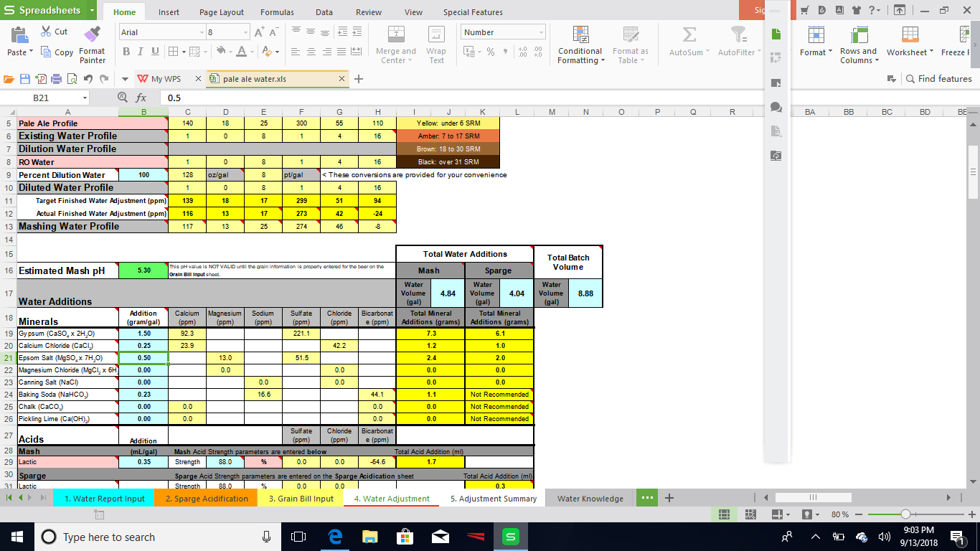Open '5. Adjustment Summary' sheet tab
This screenshot has height=551, width=980.
(494, 499)
